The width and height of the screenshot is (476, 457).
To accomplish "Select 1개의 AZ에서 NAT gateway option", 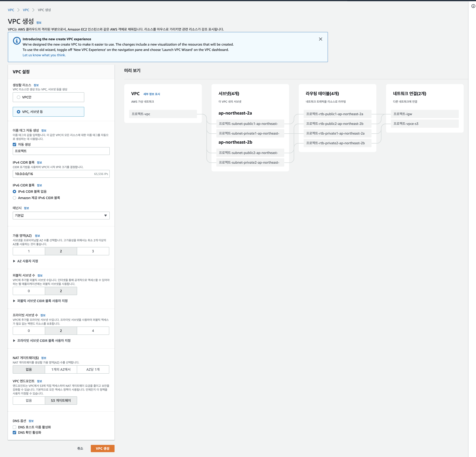I will 61,369.
